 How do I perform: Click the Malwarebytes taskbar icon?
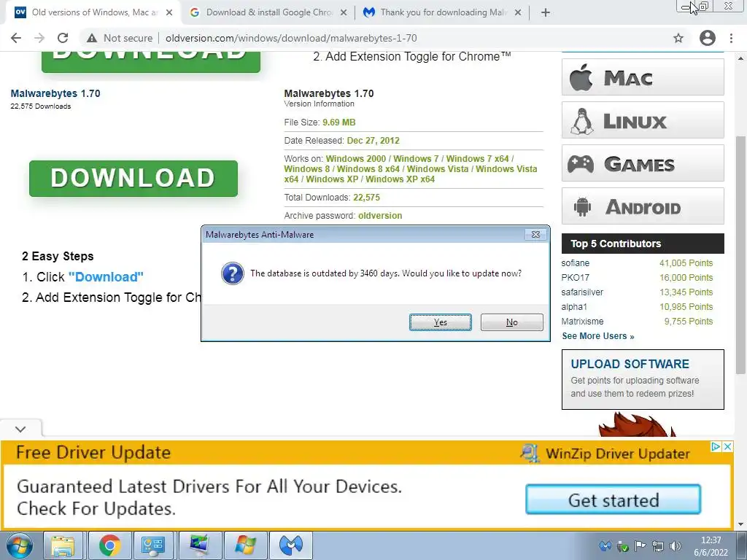[x=290, y=545]
